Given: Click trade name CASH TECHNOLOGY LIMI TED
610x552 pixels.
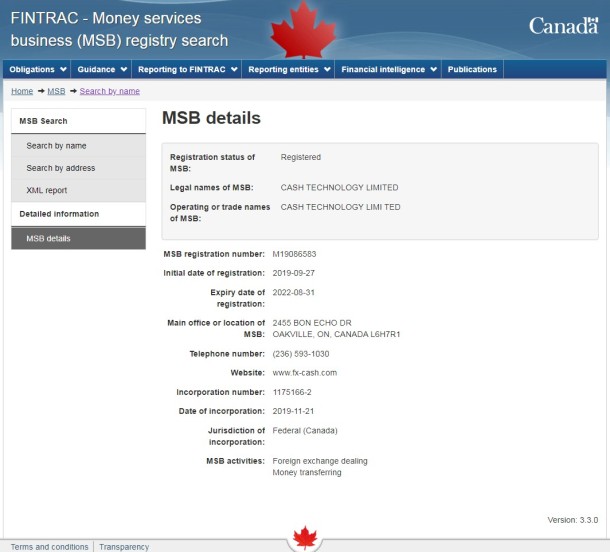Looking at the screenshot, I should point(340,207).
